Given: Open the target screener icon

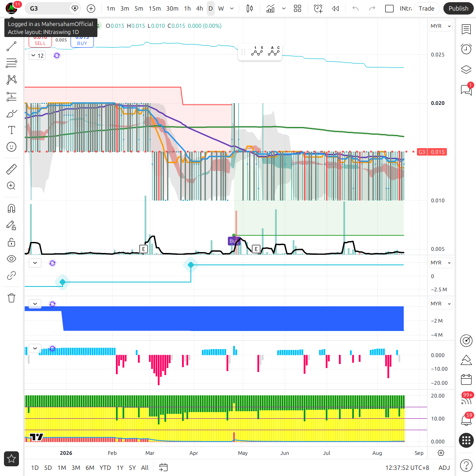Looking at the screenshot, I should (466, 341).
